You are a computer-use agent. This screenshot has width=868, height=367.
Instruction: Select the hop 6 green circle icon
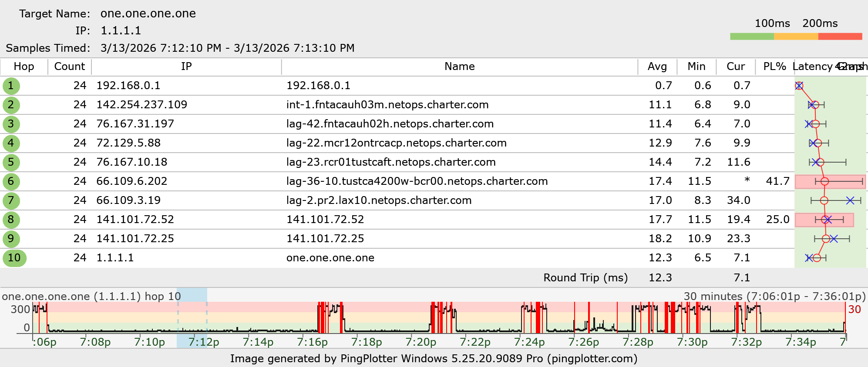tap(11, 181)
